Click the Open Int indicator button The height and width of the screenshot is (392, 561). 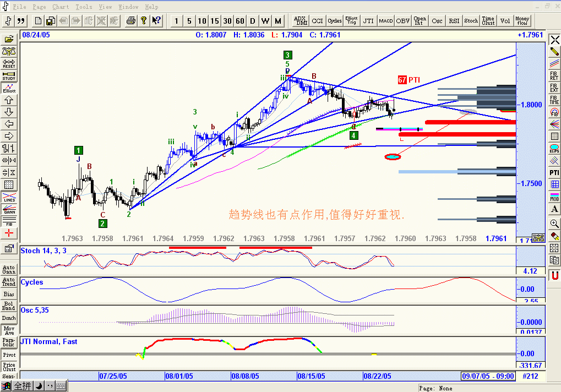(420, 21)
